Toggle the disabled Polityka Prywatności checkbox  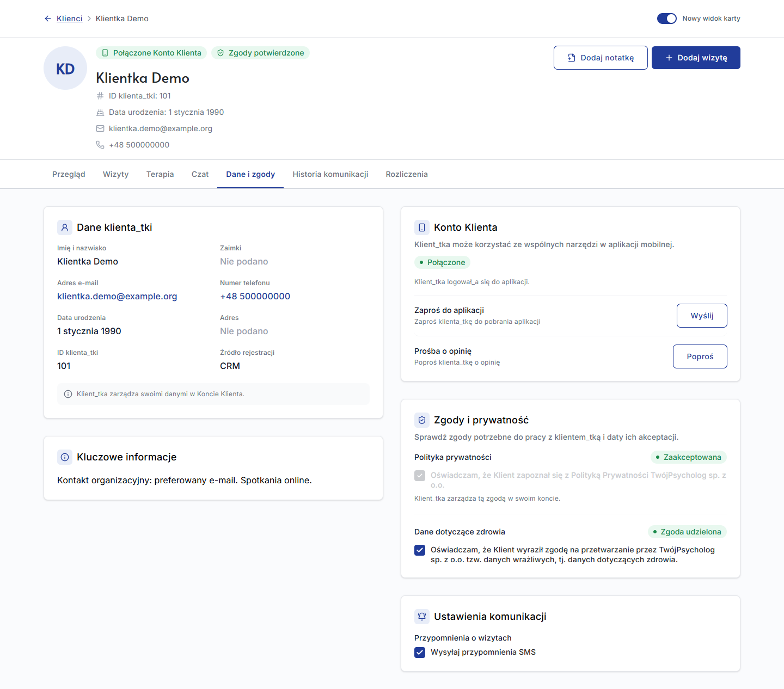click(x=420, y=476)
